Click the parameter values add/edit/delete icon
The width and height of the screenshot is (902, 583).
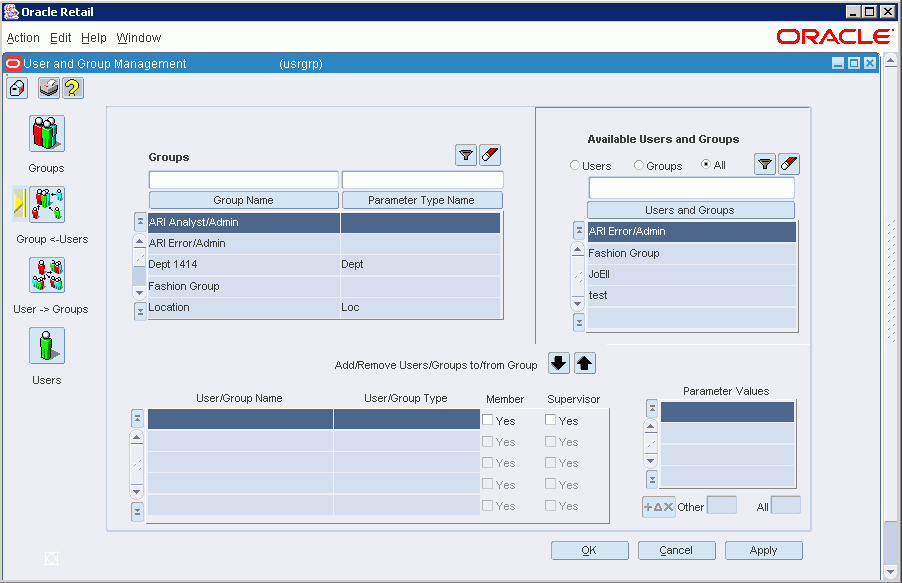(x=659, y=507)
